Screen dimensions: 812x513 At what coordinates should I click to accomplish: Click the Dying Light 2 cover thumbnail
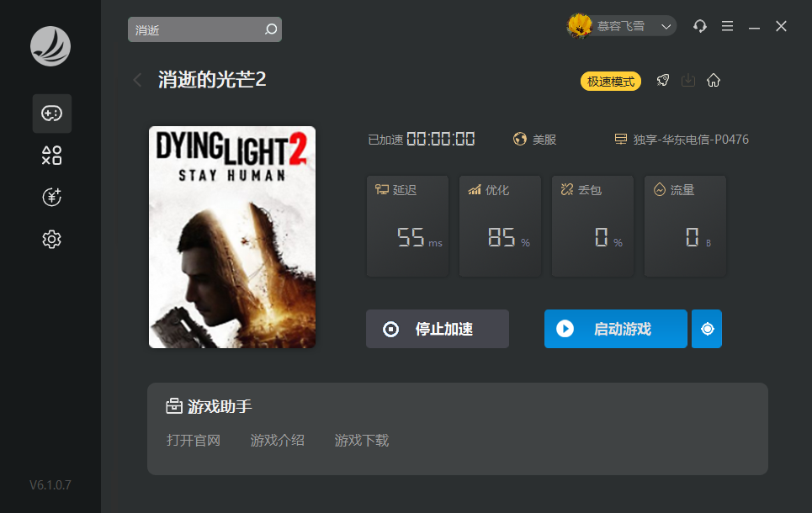(232, 237)
